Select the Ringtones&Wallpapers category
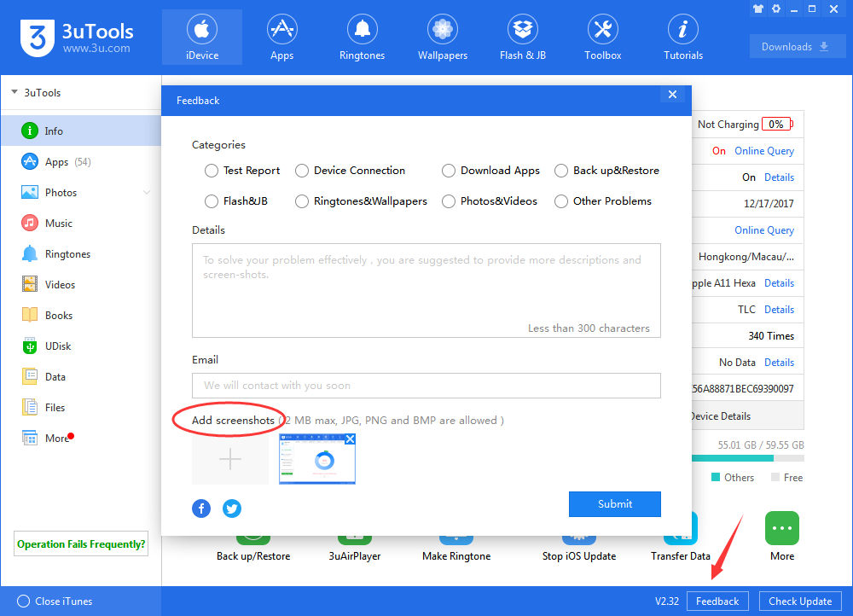The width and height of the screenshot is (853, 616). (302, 201)
